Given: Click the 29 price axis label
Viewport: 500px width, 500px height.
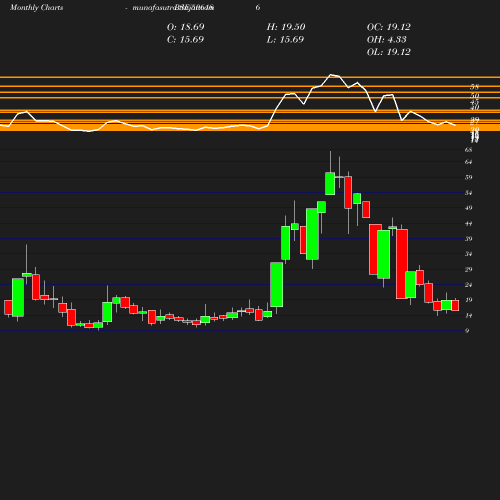Looking at the screenshot, I should [468, 269].
